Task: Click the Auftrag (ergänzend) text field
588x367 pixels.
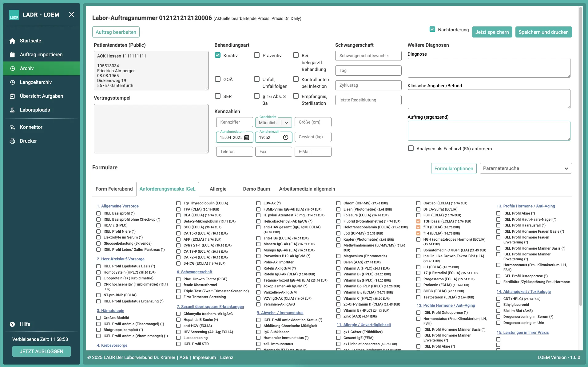Action: [x=489, y=131]
